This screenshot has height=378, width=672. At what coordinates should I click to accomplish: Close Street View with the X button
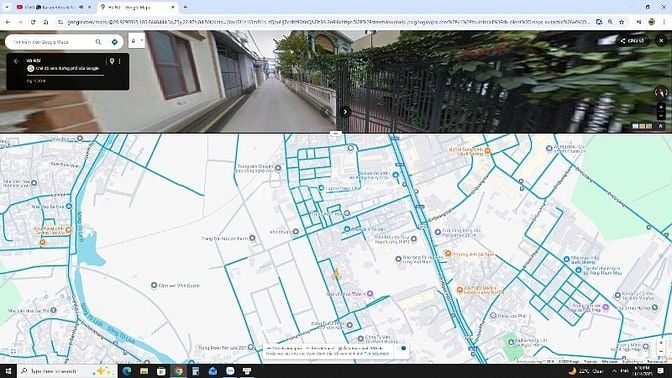pyautogui.click(x=661, y=41)
